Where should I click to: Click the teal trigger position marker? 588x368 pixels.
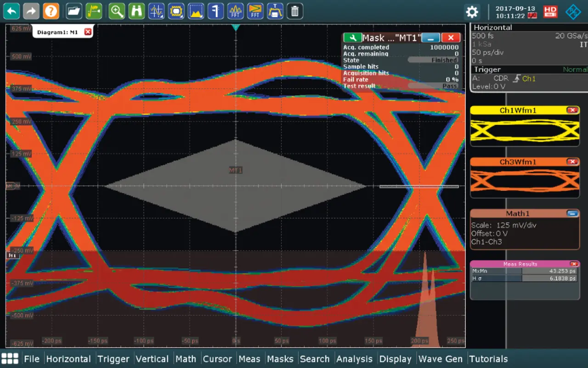point(236,28)
